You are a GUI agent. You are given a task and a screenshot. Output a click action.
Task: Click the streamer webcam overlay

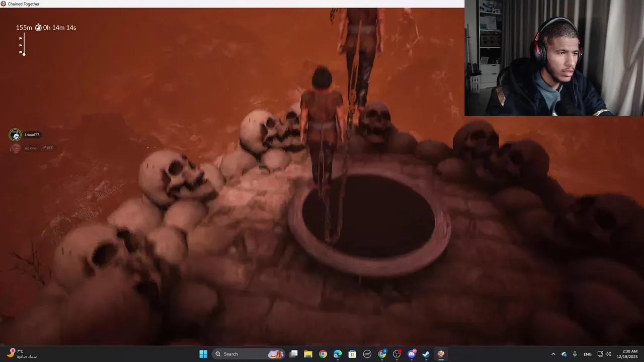pos(554,58)
